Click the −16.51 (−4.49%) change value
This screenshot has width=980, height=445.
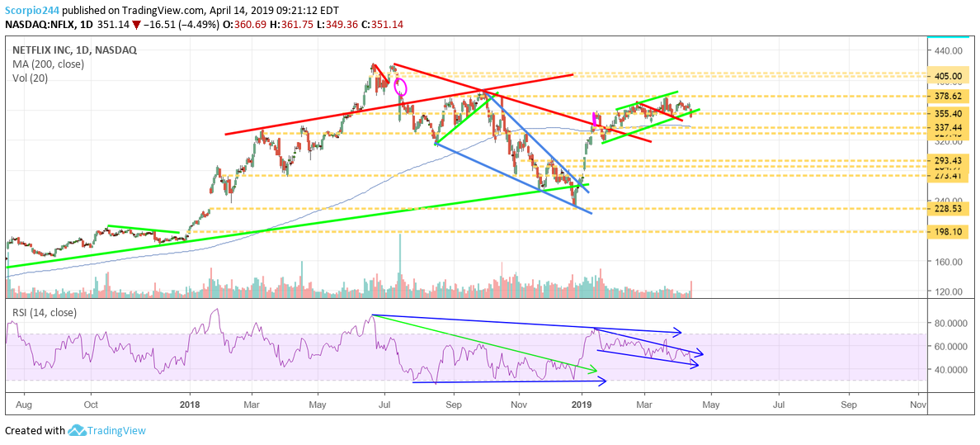coord(181,26)
